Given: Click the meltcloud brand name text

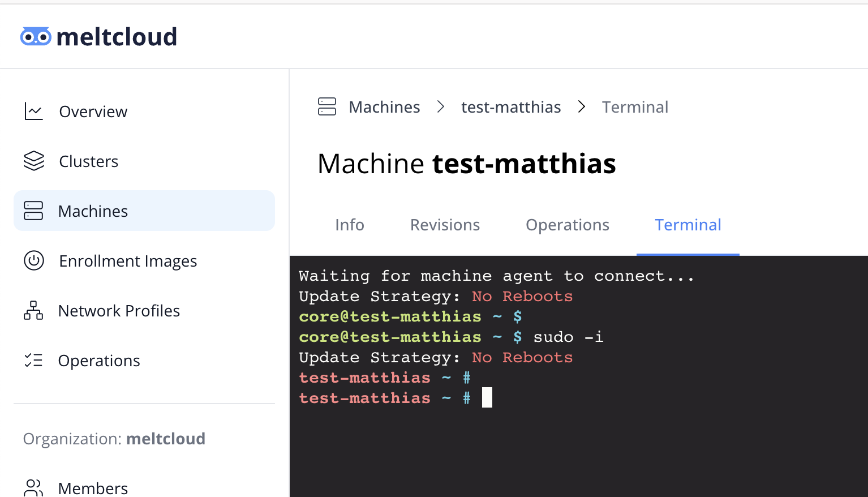Looking at the screenshot, I should pyautogui.click(x=117, y=37).
